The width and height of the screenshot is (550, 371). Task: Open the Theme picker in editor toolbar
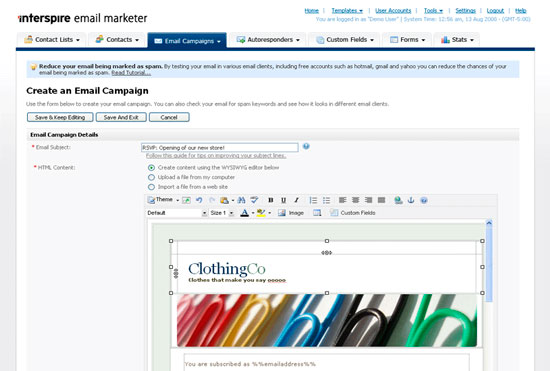click(160, 200)
